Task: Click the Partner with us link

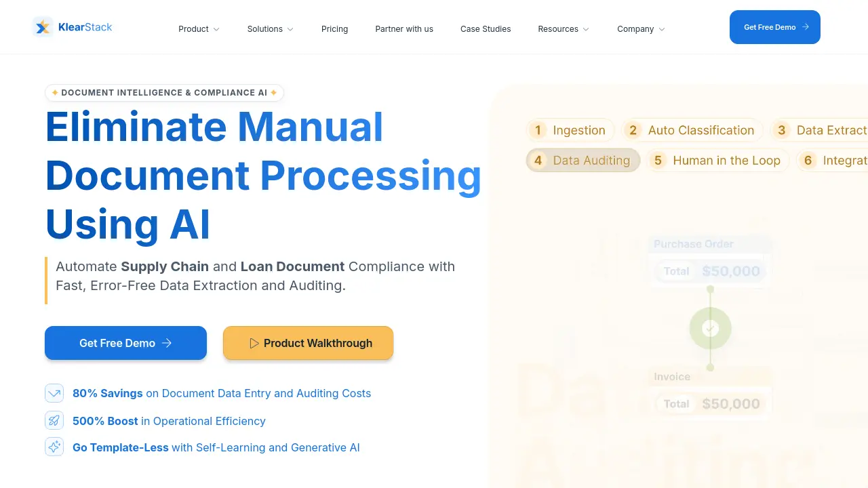Action: (x=404, y=29)
